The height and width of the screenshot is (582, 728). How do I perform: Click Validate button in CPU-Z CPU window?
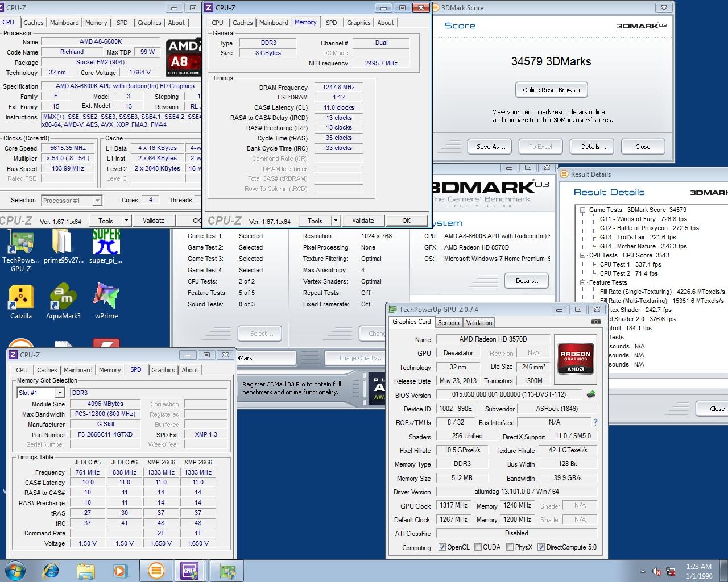(x=154, y=221)
